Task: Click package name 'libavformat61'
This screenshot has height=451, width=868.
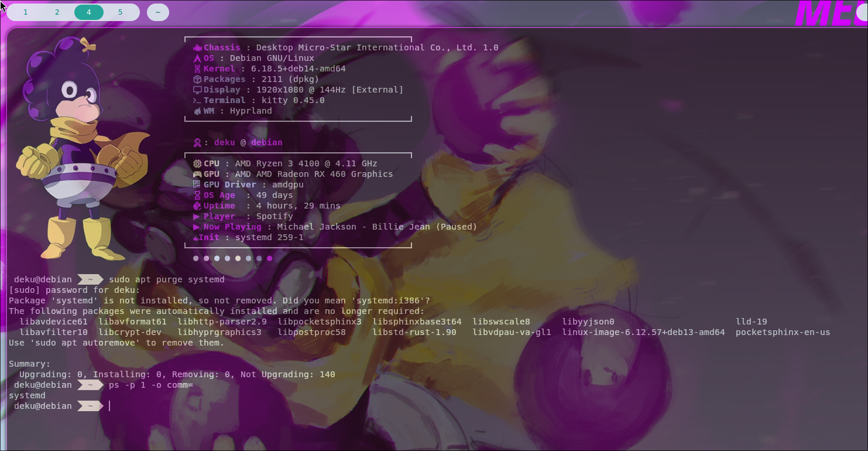Action: (132, 322)
